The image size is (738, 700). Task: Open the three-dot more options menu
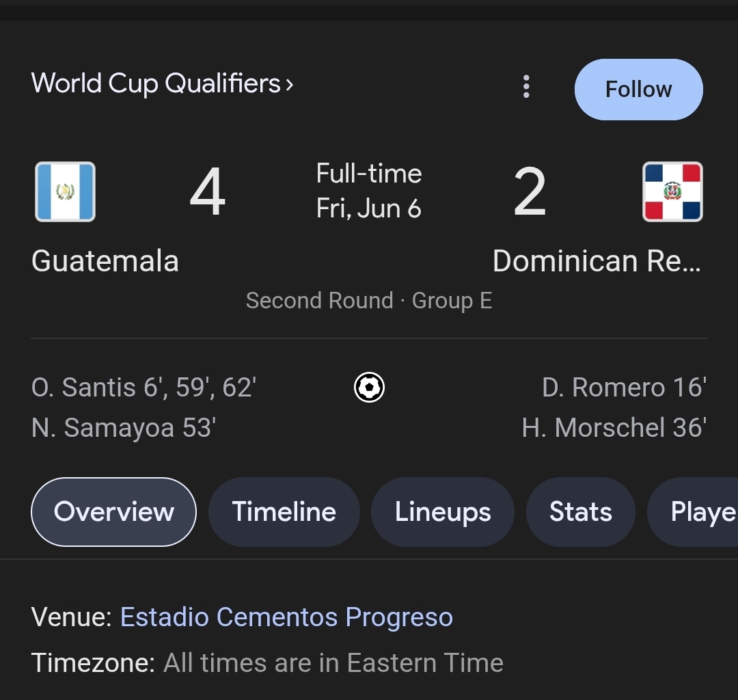point(526,87)
